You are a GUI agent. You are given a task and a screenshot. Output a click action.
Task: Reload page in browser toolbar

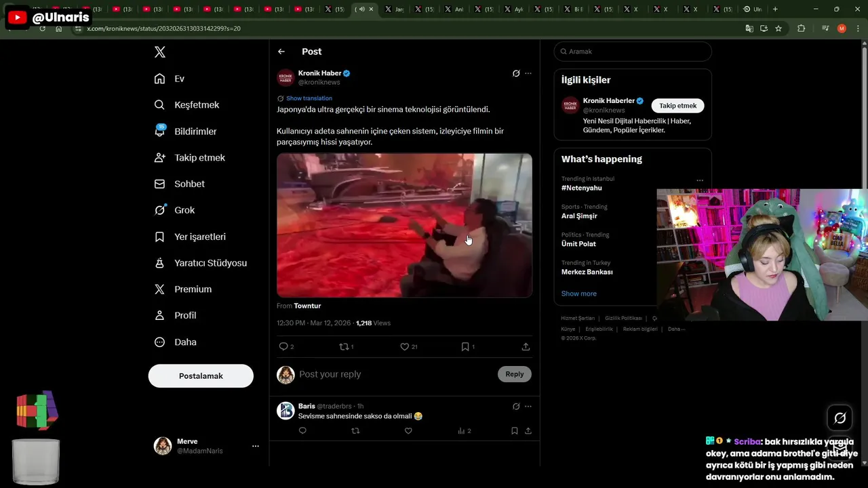(x=43, y=28)
